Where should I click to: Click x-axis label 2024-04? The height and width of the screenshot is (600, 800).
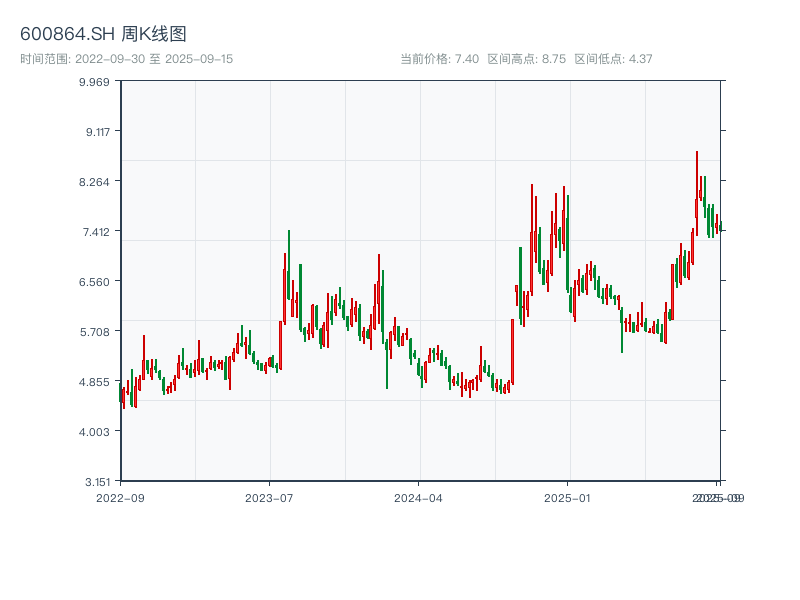click(x=418, y=498)
